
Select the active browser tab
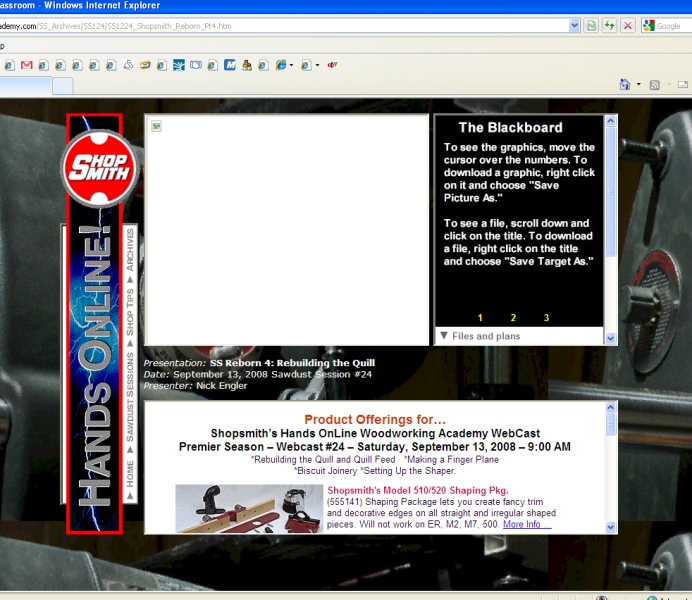tap(26, 86)
